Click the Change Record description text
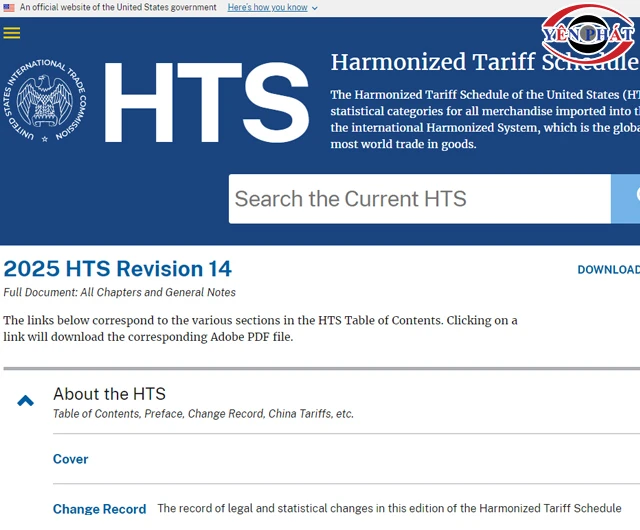Screen dimensions: 640x530 389,508
